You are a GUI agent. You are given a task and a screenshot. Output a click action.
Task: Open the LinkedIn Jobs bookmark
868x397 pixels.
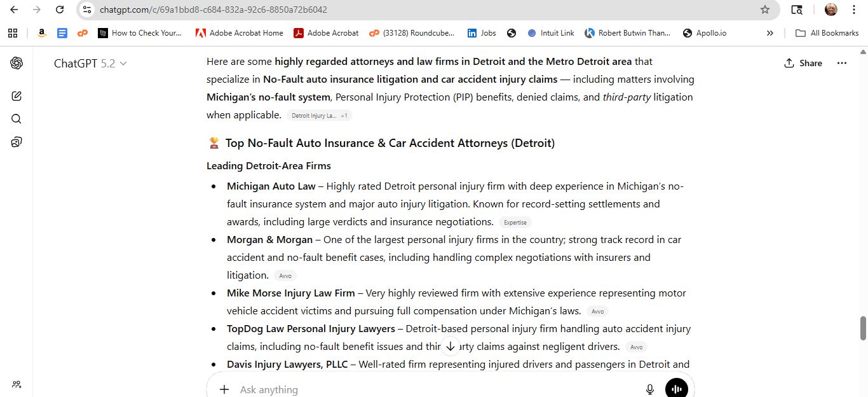coord(482,33)
